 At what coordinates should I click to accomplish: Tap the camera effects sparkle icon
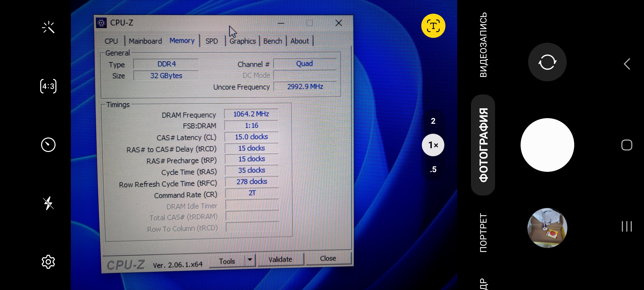48,27
